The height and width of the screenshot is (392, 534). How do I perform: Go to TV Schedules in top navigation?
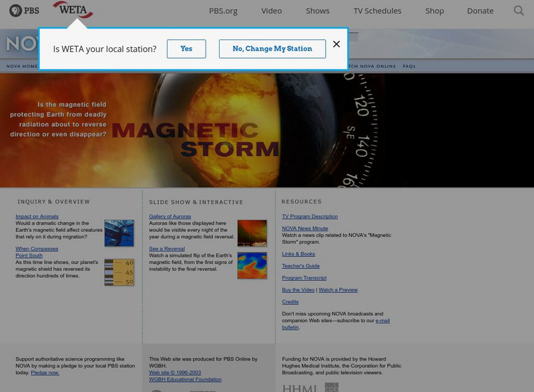click(x=377, y=11)
